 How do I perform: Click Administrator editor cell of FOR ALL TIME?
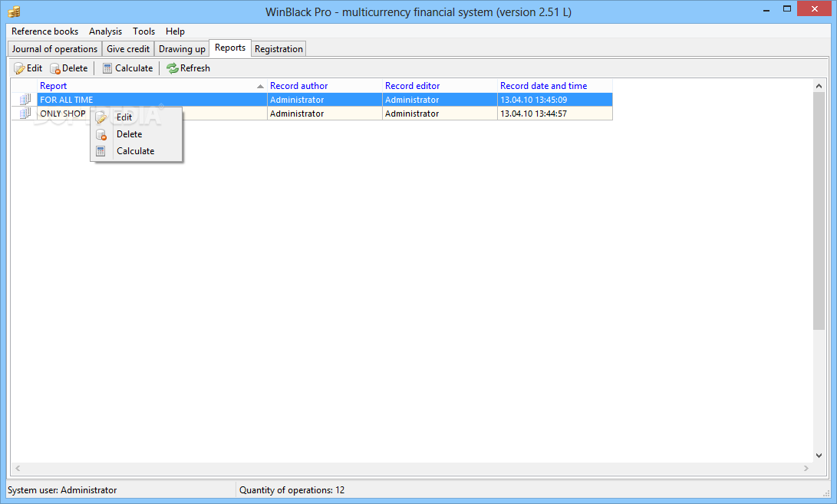[440, 99]
